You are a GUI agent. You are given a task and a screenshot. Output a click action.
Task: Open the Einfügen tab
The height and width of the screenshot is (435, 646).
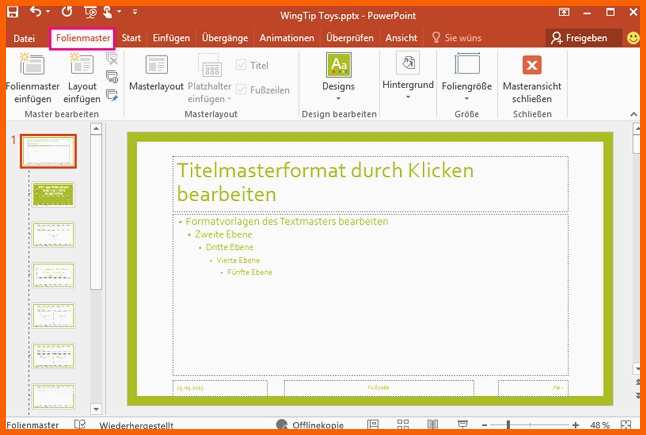(171, 38)
